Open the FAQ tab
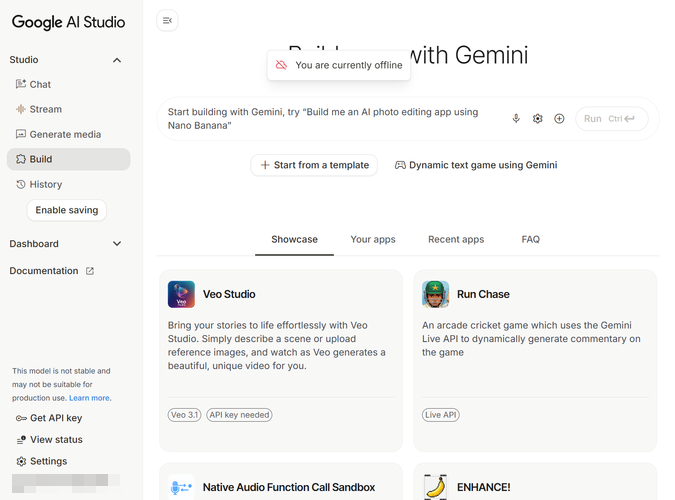 tap(530, 240)
